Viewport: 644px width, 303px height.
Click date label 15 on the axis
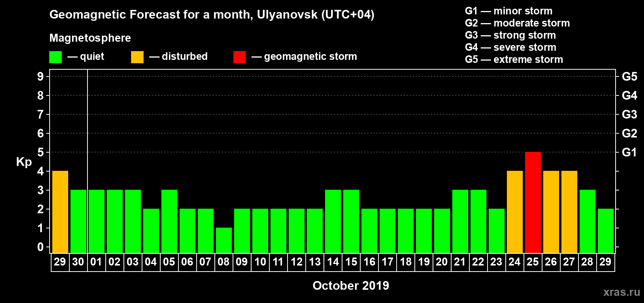coord(351,262)
